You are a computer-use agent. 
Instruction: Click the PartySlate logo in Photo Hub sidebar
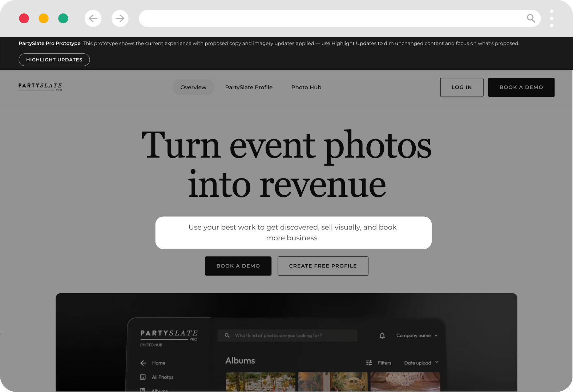(x=169, y=335)
